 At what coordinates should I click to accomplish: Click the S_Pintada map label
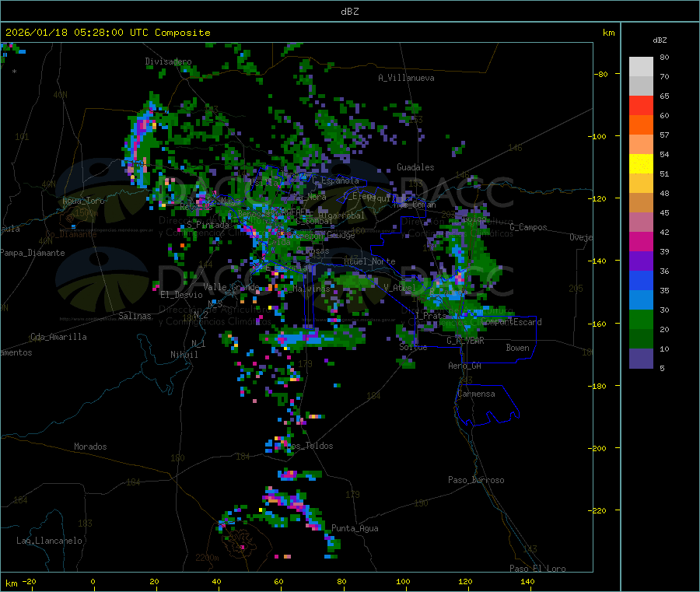pyautogui.click(x=208, y=225)
